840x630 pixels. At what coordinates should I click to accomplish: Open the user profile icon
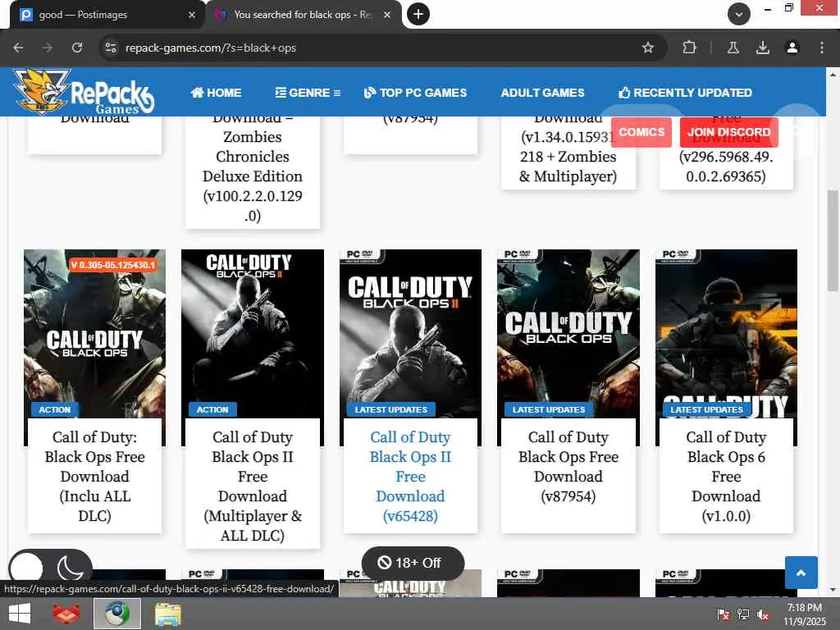coord(792,48)
